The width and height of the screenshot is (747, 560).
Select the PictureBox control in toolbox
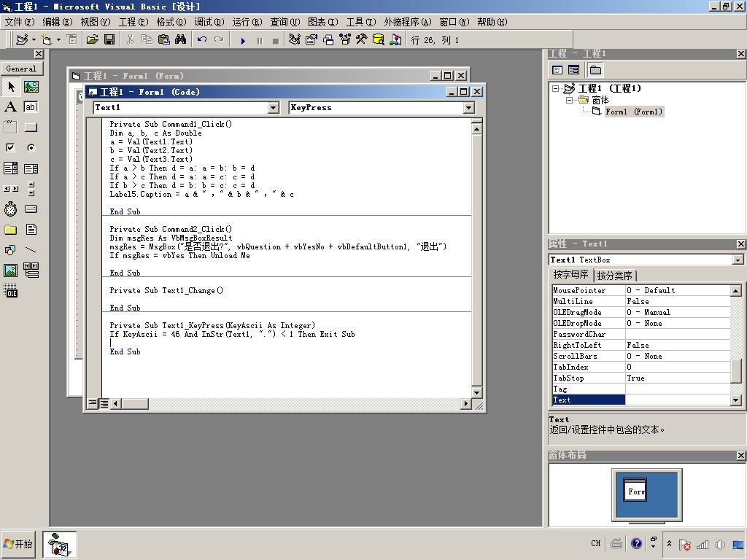[31, 87]
